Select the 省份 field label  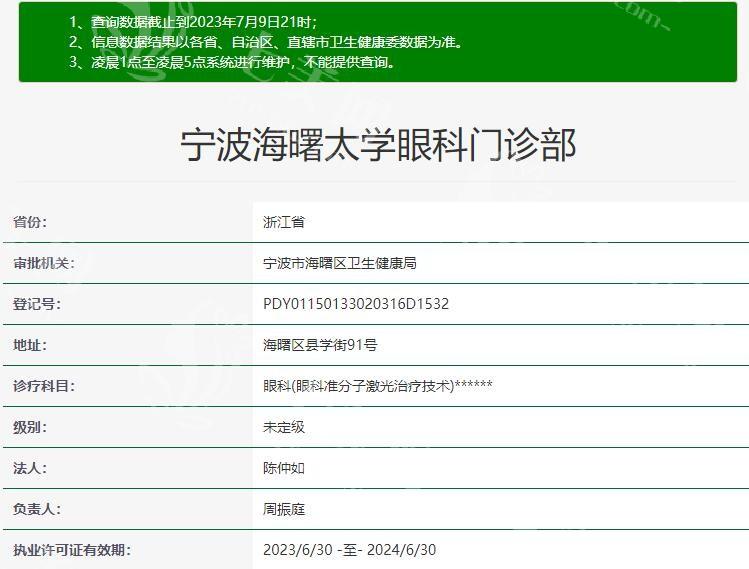click(x=29, y=222)
